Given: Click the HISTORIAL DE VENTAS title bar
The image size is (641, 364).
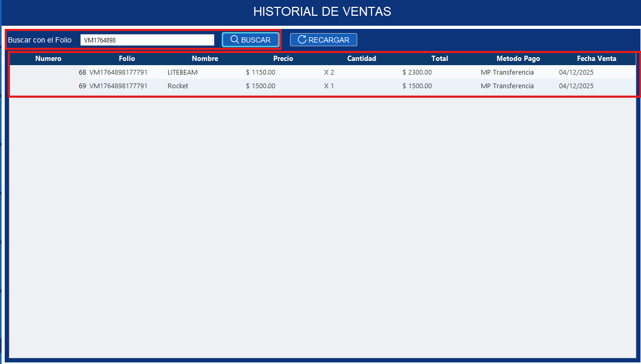Looking at the screenshot, I should click(x=320, y=11).
